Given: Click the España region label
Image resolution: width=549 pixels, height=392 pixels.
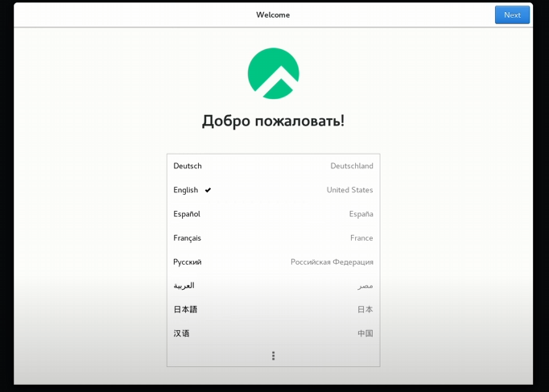Looking at the screenshot, I should (361, 214).
